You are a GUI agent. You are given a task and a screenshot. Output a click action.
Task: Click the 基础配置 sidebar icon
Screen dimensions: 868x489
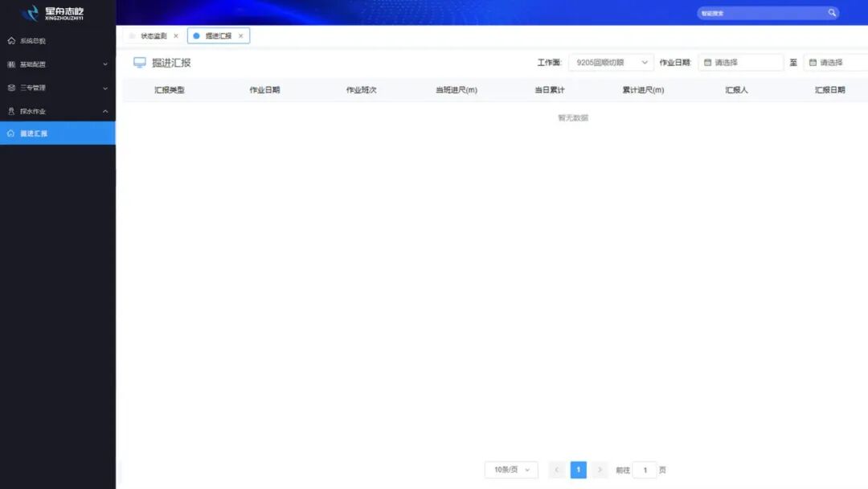(10, 64)
